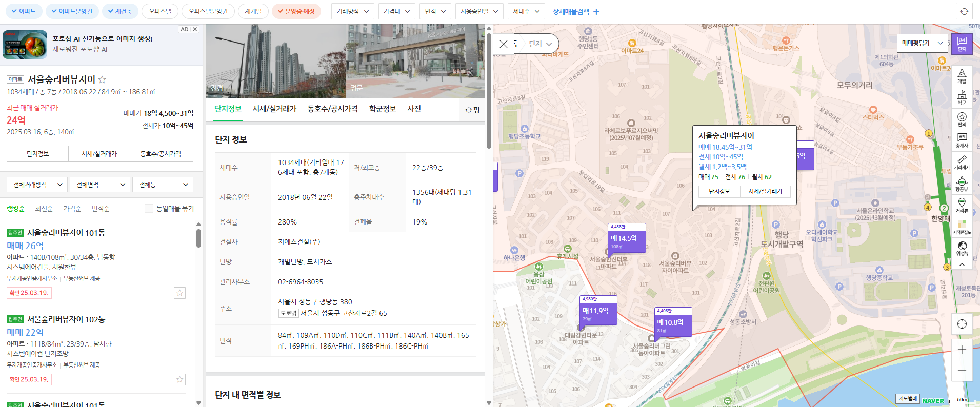Check the 동일매물 묶기 checkbox
The image size is (980, 407).
coord(149,208)
